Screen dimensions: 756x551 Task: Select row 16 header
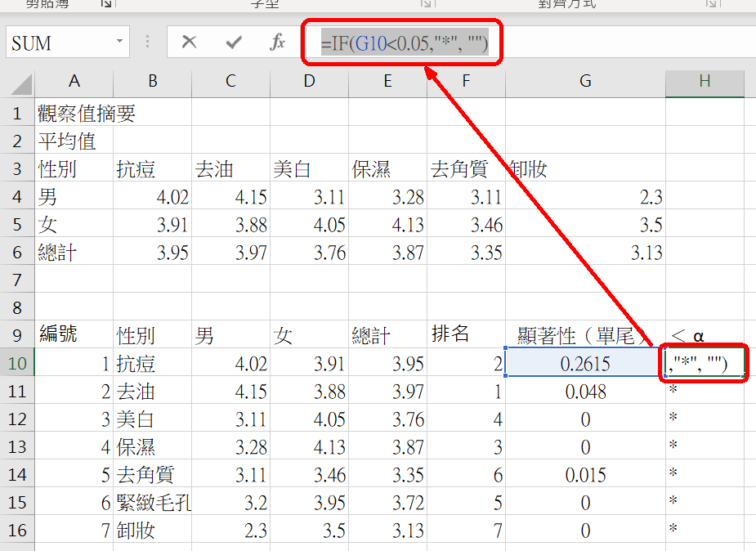tap(17, 530)
